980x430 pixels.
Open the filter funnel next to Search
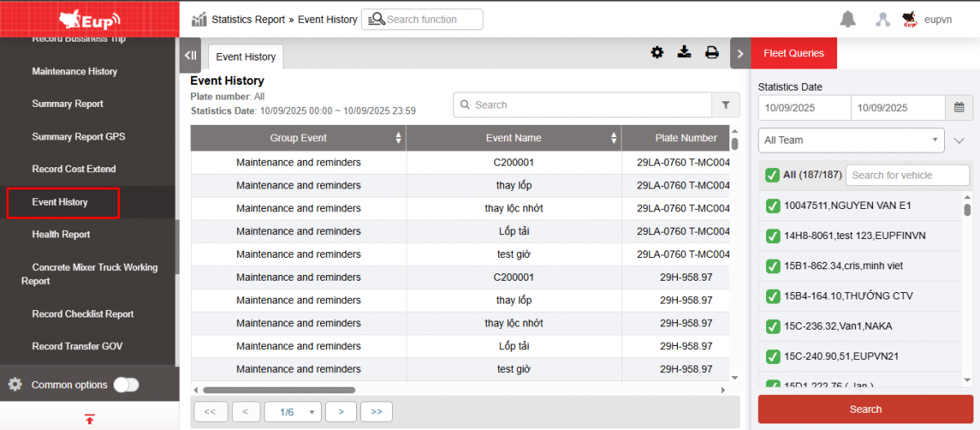(725, 105)
